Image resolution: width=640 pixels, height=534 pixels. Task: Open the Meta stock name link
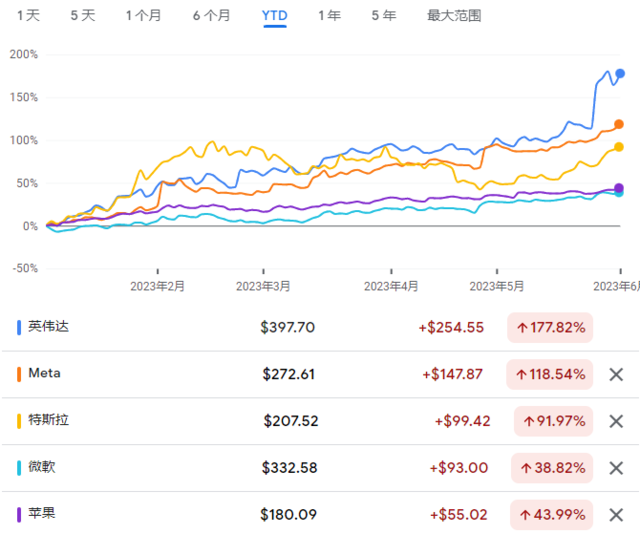44,373
